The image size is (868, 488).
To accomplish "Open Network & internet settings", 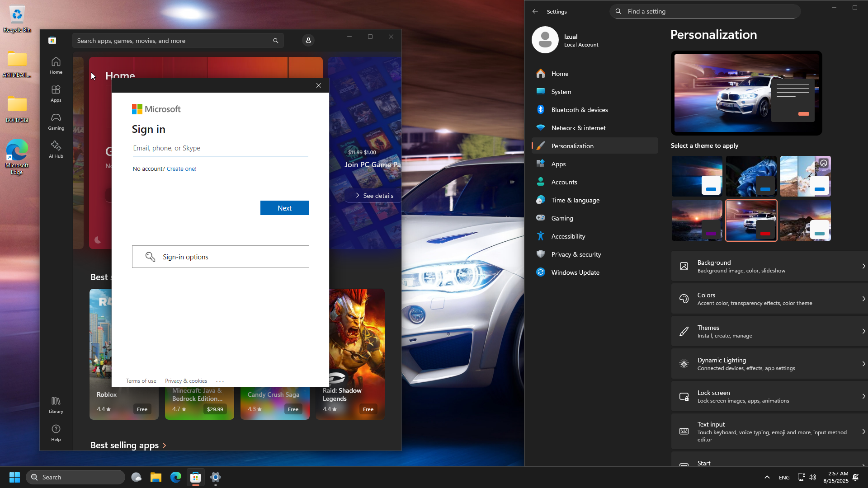I will [x=594, y=127].
